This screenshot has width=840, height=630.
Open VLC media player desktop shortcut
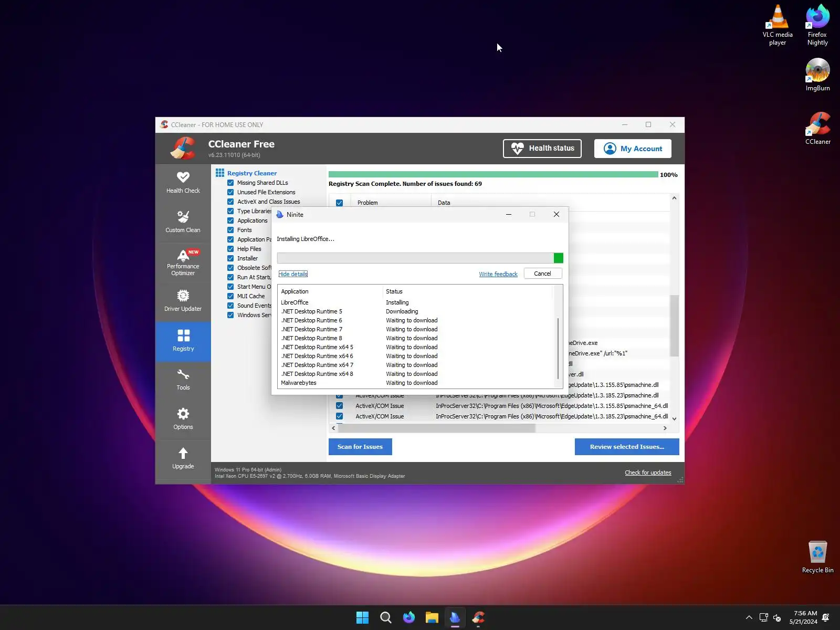point(778,25)
